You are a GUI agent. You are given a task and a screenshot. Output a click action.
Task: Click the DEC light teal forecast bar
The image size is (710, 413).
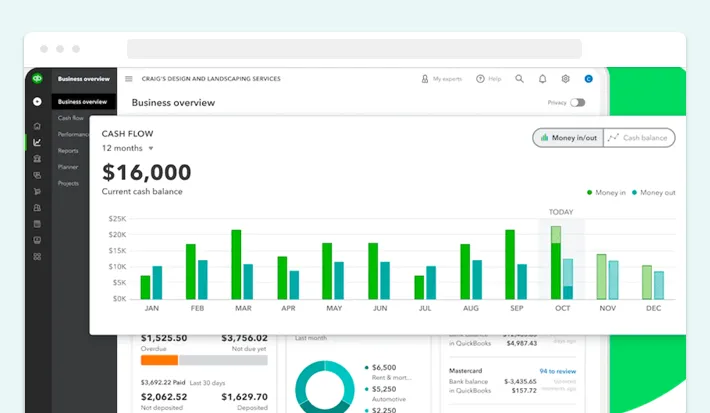659,285
